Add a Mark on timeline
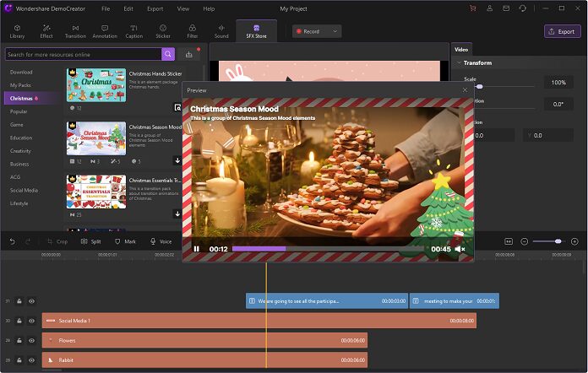588x373 pixels. pyautogui.click(x=125, y=241)
